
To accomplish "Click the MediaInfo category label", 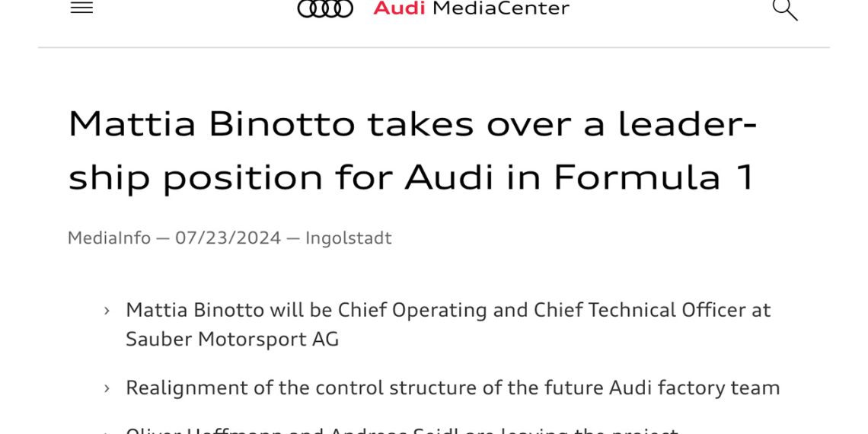I will click(109, 238).
